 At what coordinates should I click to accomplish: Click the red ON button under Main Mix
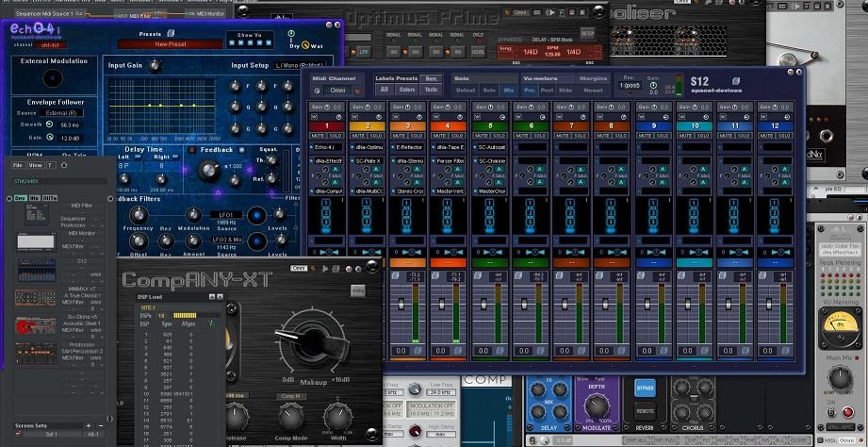point(847,413)
